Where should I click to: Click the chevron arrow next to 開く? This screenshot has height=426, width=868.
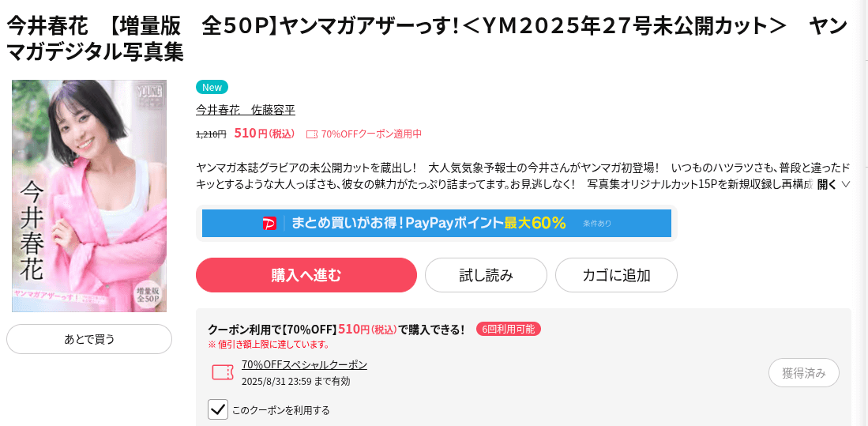coord(845,185)
